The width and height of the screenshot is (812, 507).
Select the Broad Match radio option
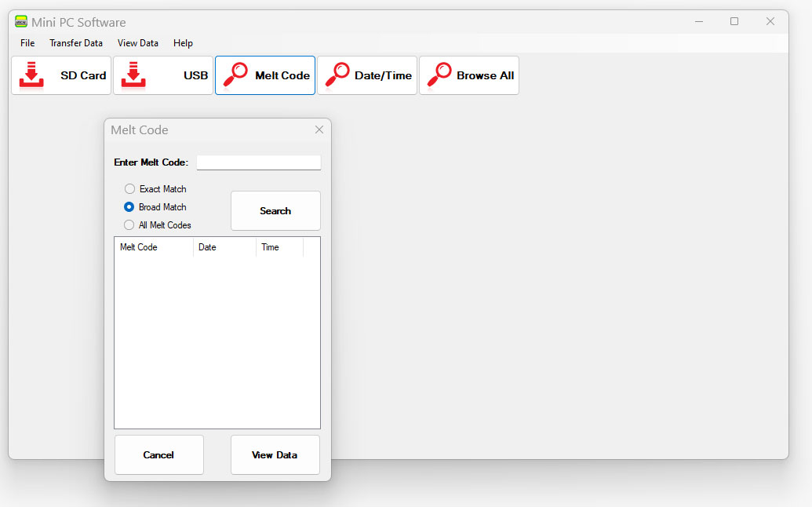pos(129,207)
